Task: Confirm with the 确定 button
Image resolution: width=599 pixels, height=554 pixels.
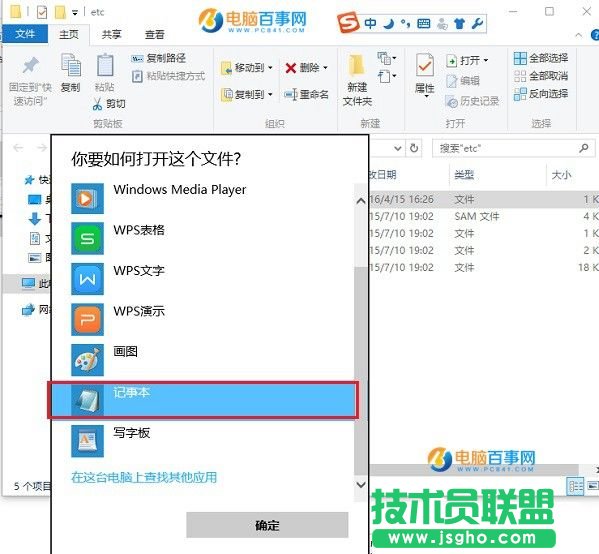Action: pyautogui.click(x=267, y=525)
